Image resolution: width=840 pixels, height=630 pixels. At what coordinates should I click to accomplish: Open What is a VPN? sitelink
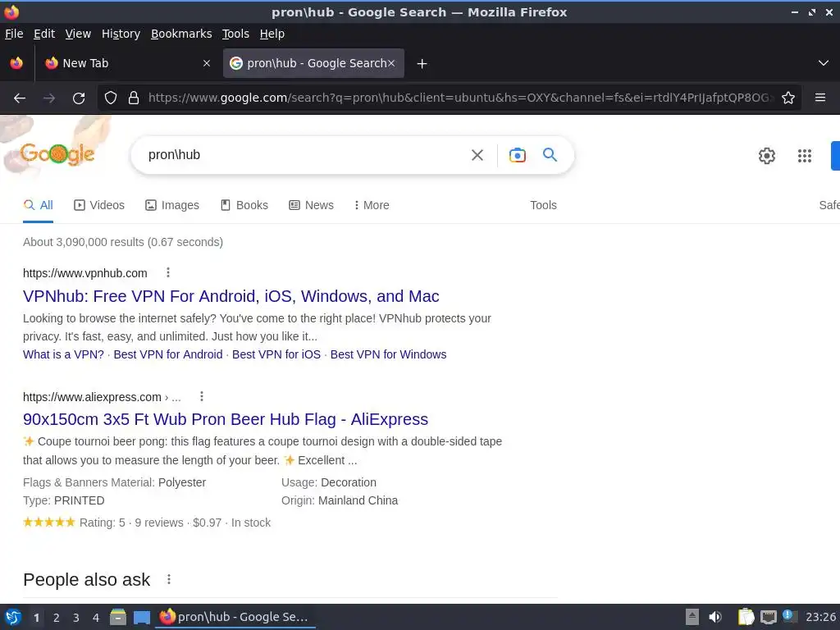[x=63, y=354]
